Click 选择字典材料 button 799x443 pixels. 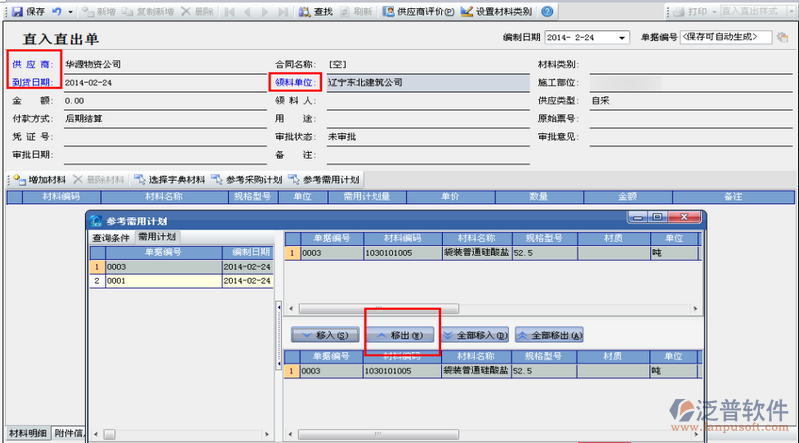[x=170, y=179]
